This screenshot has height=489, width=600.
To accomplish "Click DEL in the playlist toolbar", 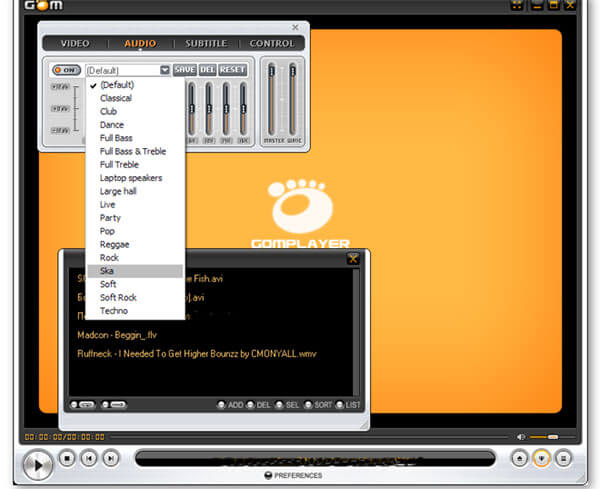I will tap(259, 405).
